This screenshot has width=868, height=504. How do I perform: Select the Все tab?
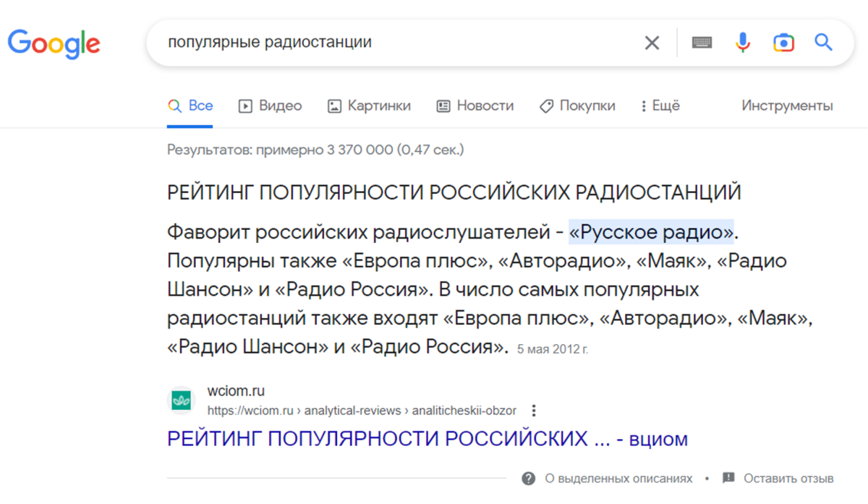(190, 106)
